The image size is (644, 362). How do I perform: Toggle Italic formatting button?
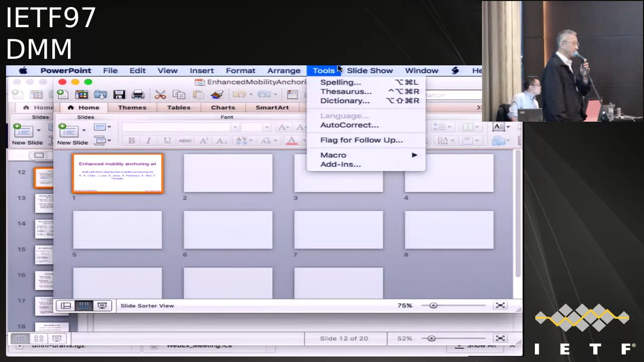[x=148, y=141]
